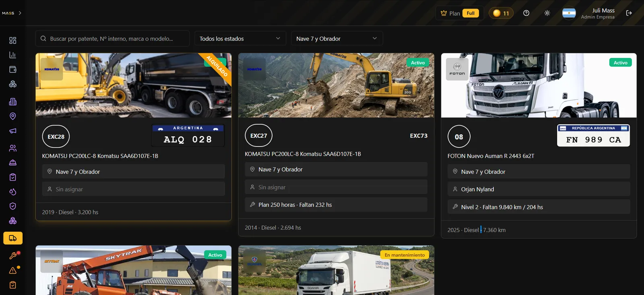This screenshot has height=295, width=644.
Task: Click Nave 7 y Obrador on Foton card
Action: [539, 171]
